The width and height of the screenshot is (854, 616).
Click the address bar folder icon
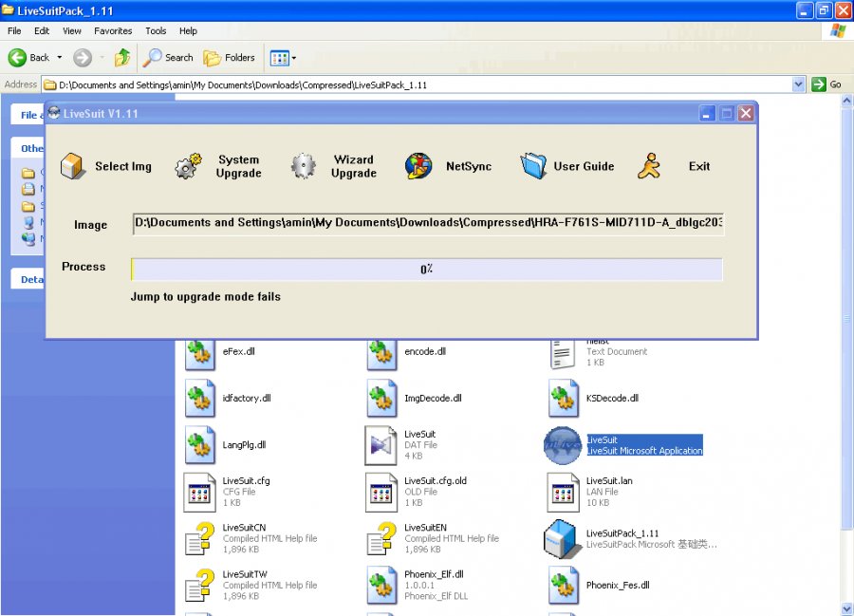point(50,84)
